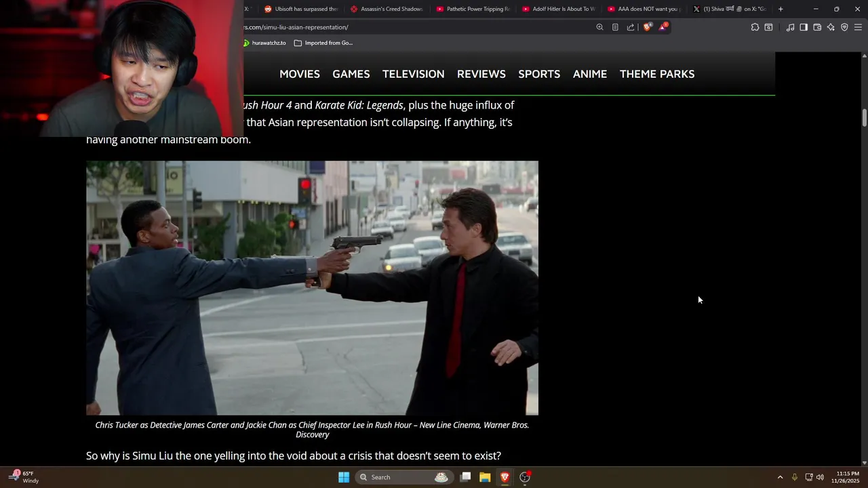This screenshot has height=488, width=868.
Task: Open GAMES section in site navigation
Action: click(x=351, y=74)
